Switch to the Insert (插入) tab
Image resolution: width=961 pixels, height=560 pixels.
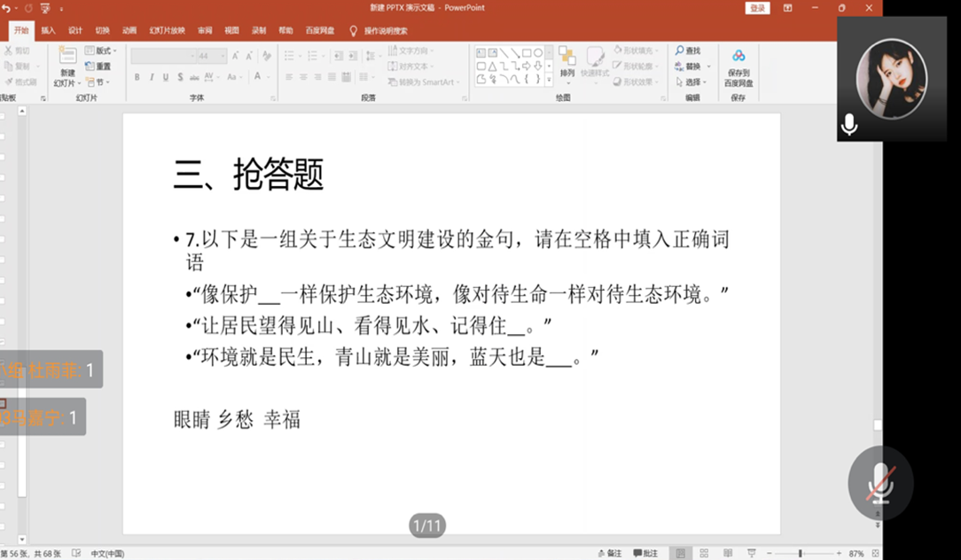pyautogui.click(x=48, y=31)
